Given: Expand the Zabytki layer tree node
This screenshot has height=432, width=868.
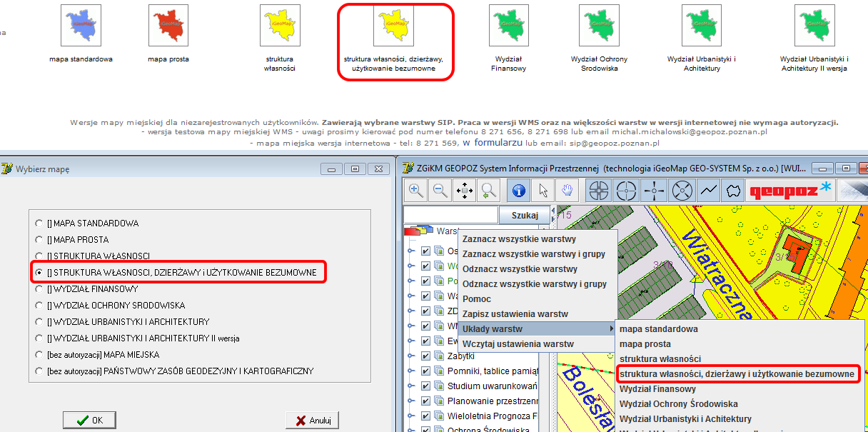Looking at the screenshot, I should (x=411, y=356).
